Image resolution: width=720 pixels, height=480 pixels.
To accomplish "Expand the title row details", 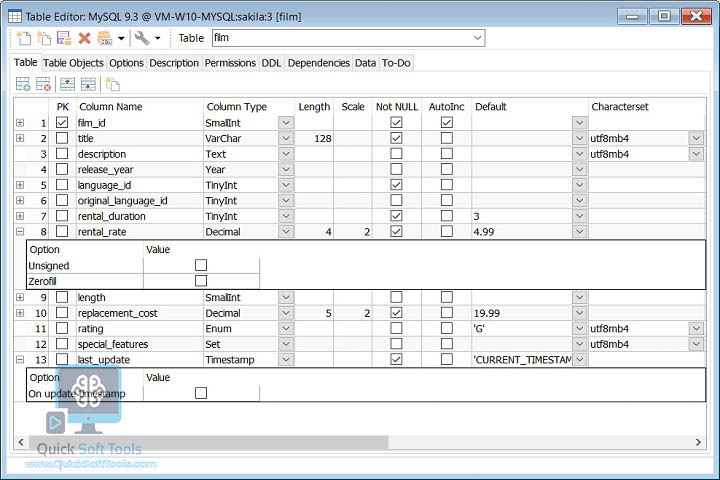I will [20, 138].
